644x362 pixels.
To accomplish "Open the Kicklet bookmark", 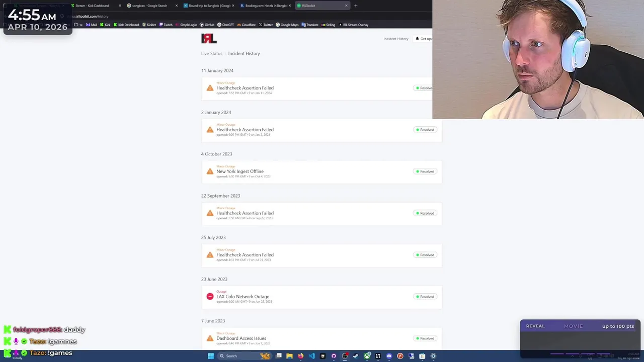I will 149,25.
